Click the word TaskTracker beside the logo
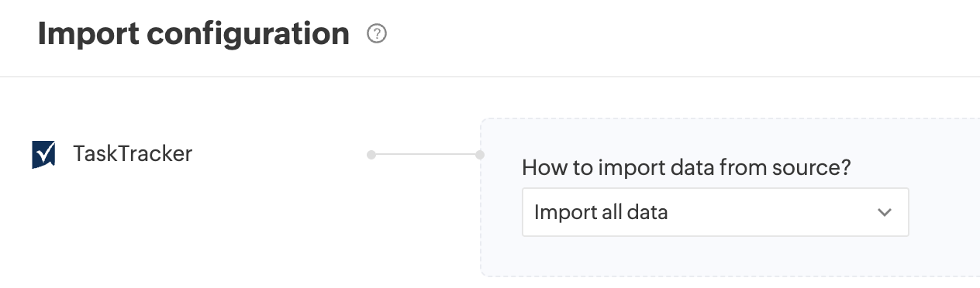This screenshot has height=288, width=980. point(133,154)
